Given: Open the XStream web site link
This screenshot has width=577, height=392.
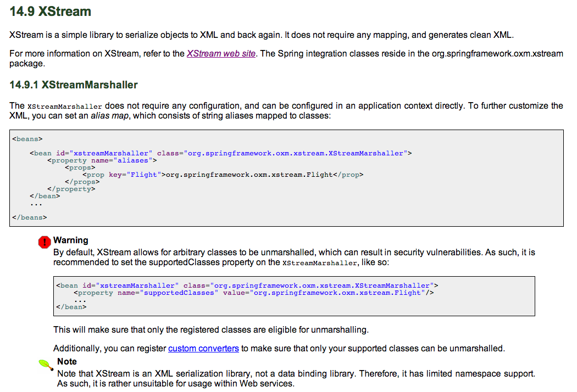Looking at the screenshot, I should [221, 53].
